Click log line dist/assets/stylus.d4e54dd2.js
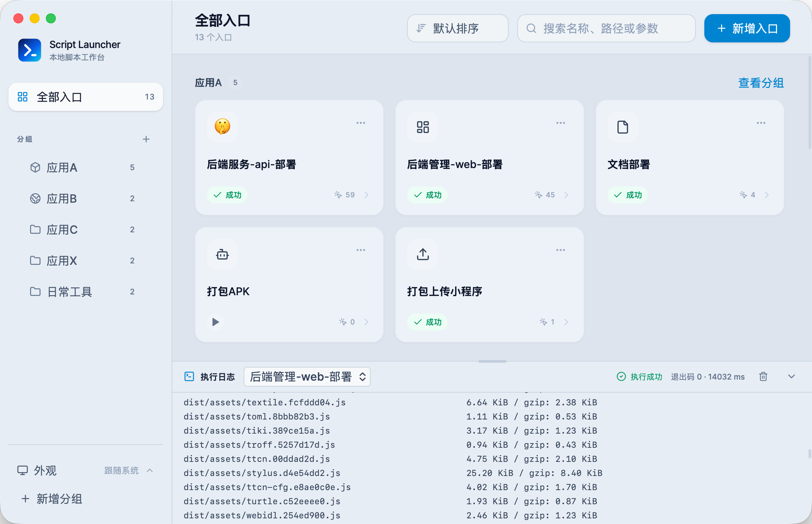Screen dimensions: 812x524 tap(262, 473)
